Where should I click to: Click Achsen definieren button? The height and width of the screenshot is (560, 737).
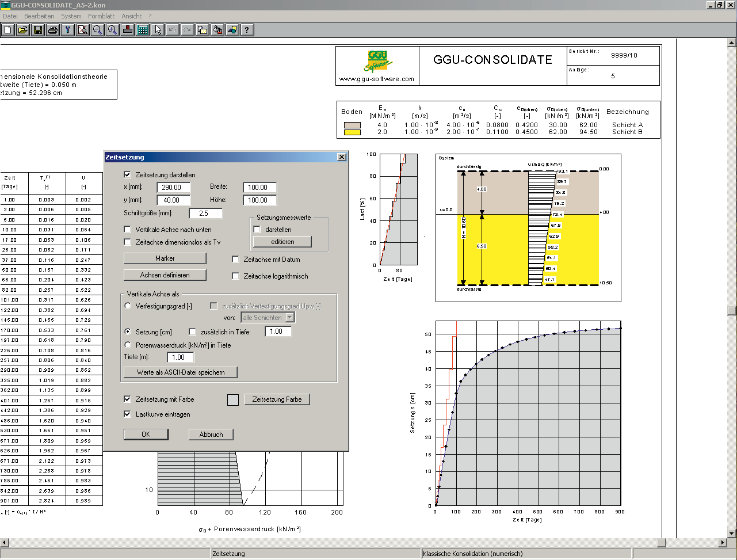[x=165, y=275]
